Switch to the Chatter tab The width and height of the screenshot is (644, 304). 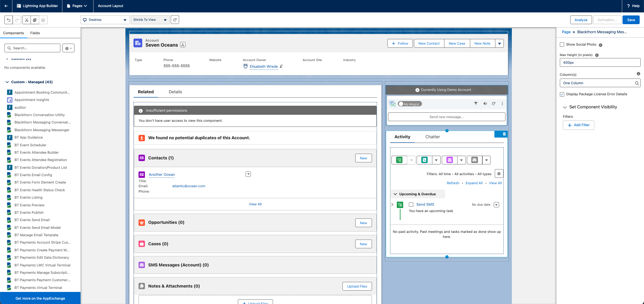coord(433,137)
